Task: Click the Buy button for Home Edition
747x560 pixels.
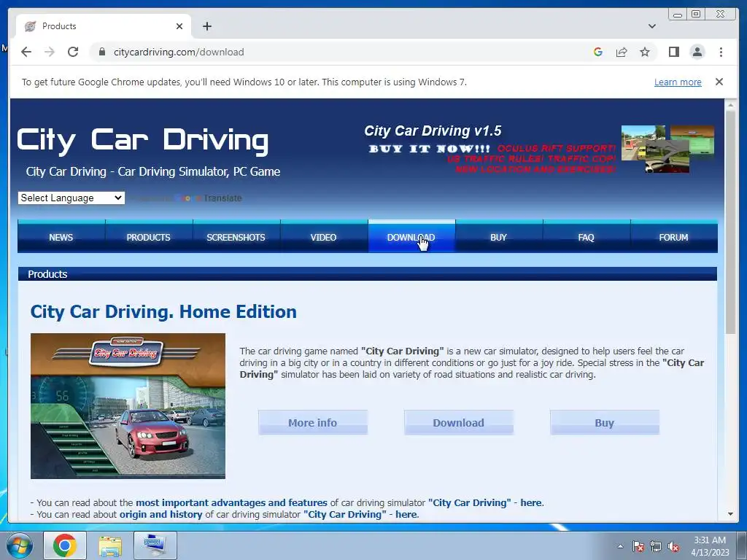Action: (604, 422)
